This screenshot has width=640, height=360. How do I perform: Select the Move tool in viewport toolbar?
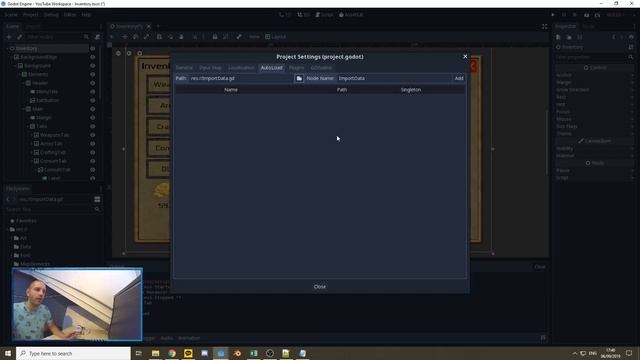point(124,37)
